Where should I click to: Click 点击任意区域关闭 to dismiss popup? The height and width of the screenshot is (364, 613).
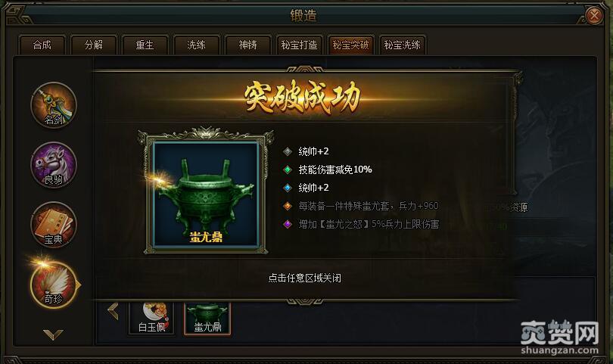(x=304, y=278)
